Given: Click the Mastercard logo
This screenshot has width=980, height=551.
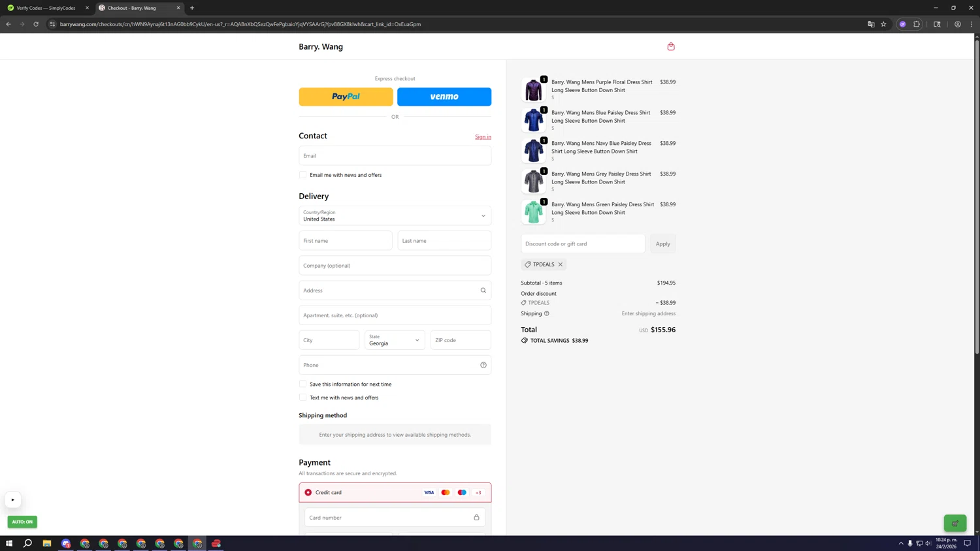Looking at the screenshot, I should coord(446,492).
